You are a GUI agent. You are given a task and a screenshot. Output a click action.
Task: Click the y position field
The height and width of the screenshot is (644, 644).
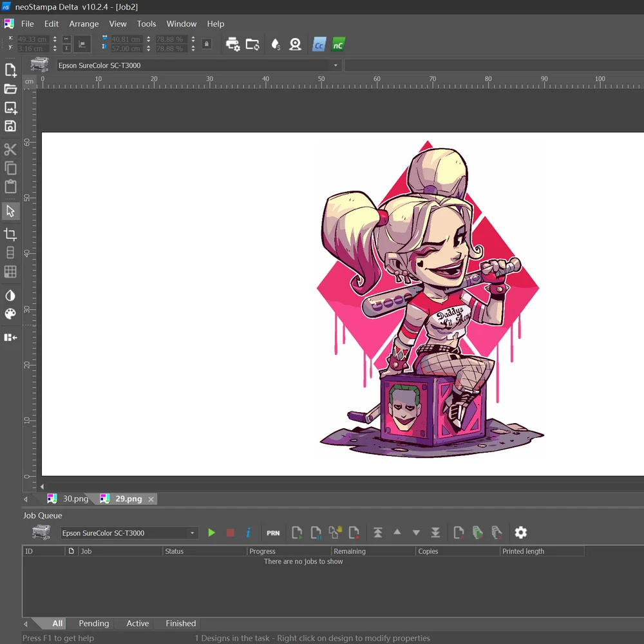(x=33, y=48)
